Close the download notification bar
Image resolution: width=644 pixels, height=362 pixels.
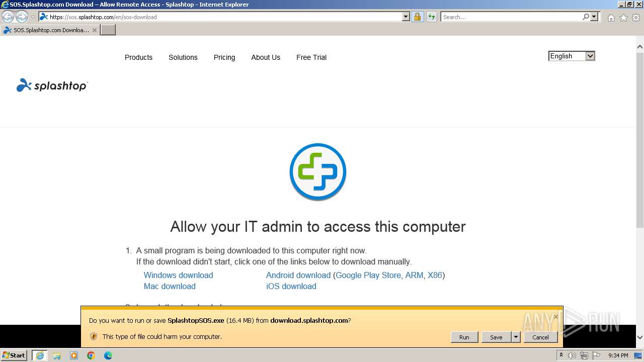(555, 317)
